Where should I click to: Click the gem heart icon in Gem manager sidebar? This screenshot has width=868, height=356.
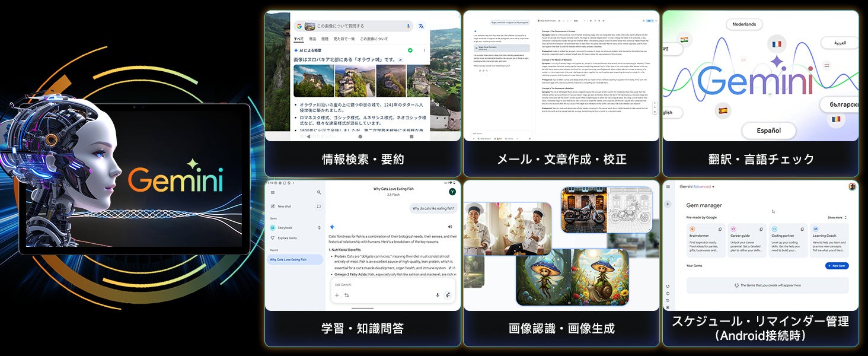(668, 287)
